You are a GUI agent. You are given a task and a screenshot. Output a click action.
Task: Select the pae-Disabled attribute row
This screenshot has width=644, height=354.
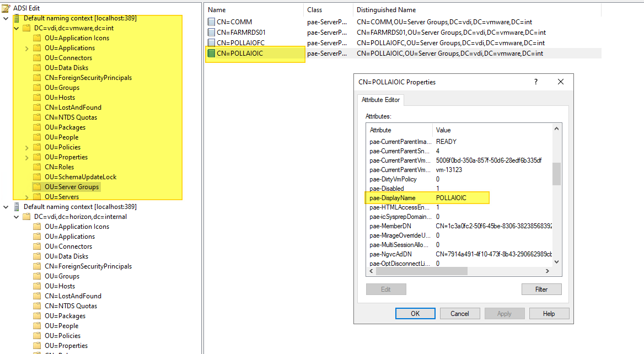pos(459,189)
